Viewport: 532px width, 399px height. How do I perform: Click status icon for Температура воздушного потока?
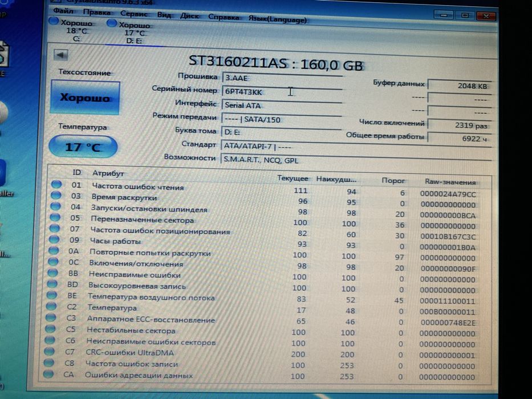pyautogui.click(x=51, y=295)
